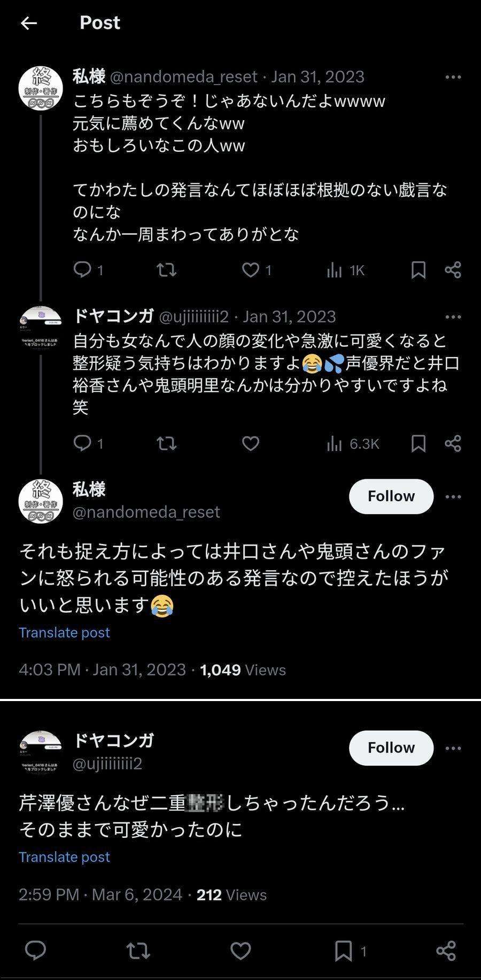Follow the 私様 account
Image resolution: width=481 pixels, height=980 pixels.
click(391, 496)
